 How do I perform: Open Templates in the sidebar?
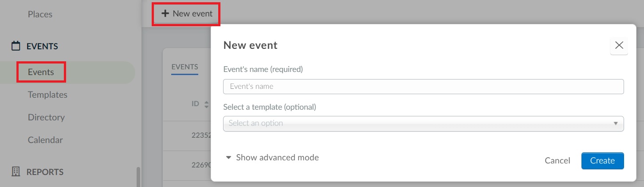pos(47,95)
